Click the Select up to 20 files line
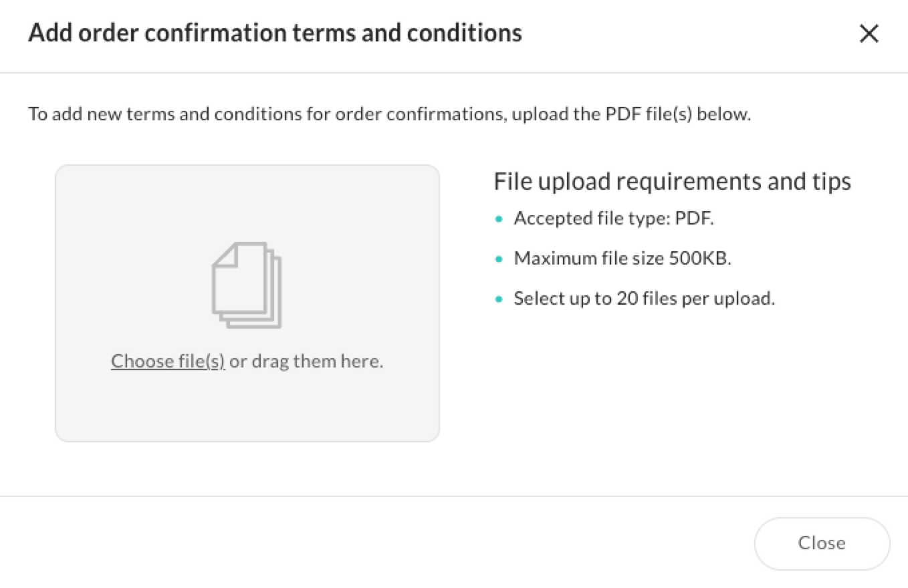908x588 pixels. point(644,298)
